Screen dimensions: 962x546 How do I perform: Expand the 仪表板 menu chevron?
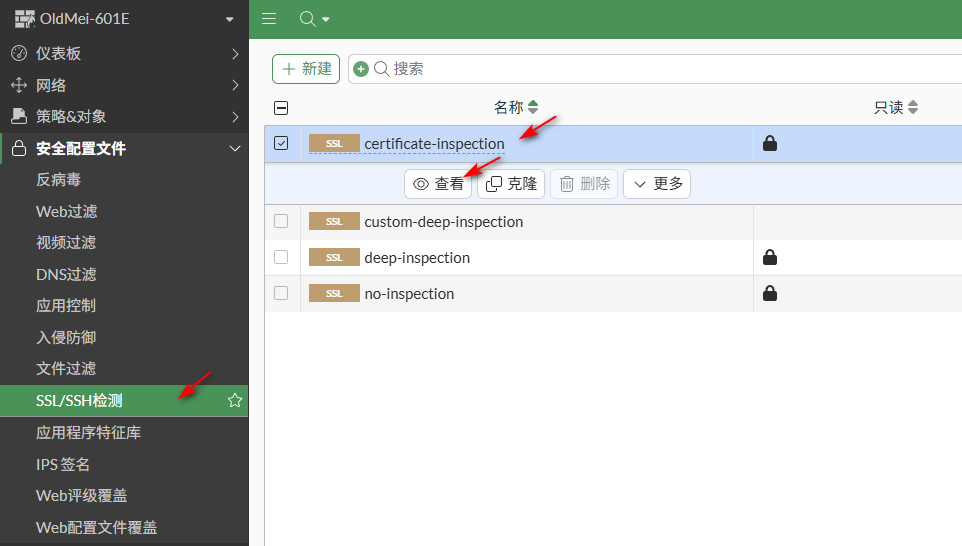(235, 54)
